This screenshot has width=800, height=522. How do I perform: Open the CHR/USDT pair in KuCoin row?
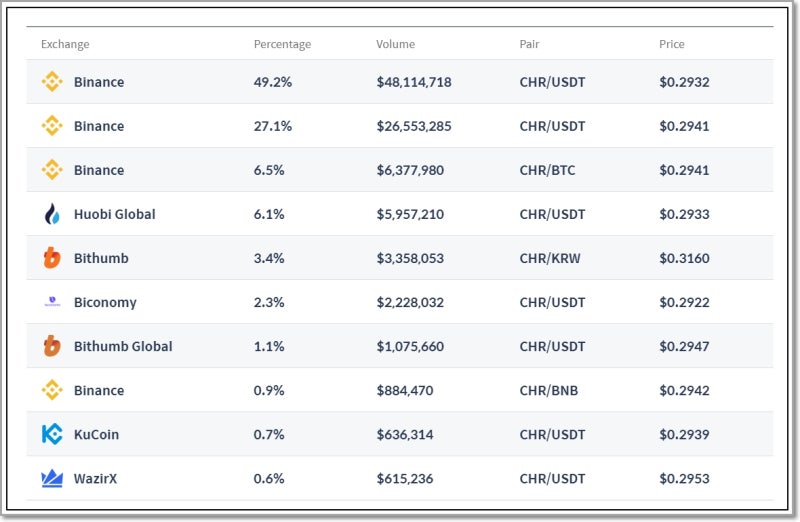point(553,435)
